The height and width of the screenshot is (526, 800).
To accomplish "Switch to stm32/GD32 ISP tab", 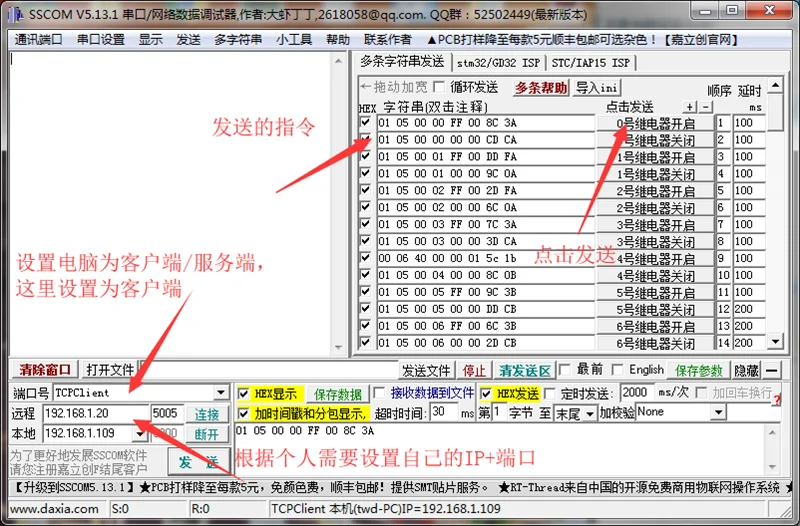I will coord(498,63).
